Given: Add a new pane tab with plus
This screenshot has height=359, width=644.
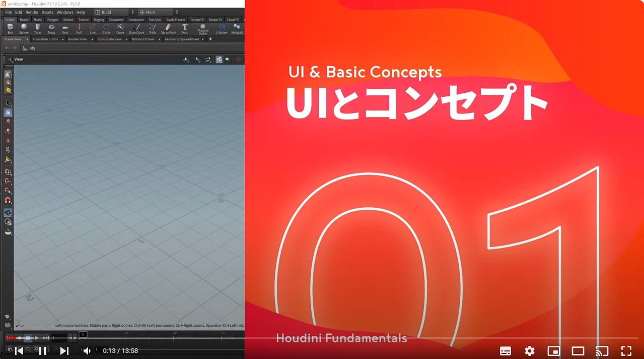Looking at the screenshot, I should click(x=210, y=39).
